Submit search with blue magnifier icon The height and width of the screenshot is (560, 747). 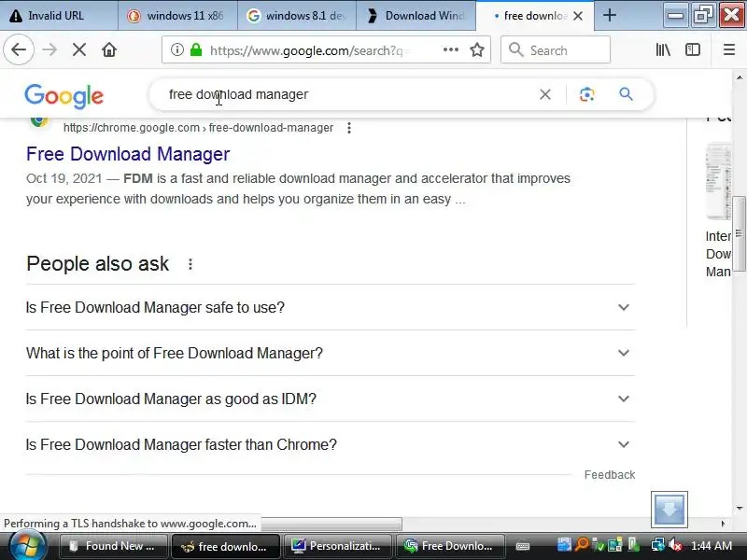626,94
